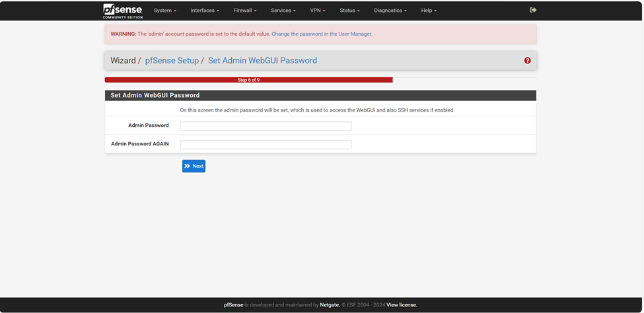Viewport: 644px width, 313px height.
Task: Expand the Diagnostics menu
Action: pyautogui.click(x=390, y=11)
